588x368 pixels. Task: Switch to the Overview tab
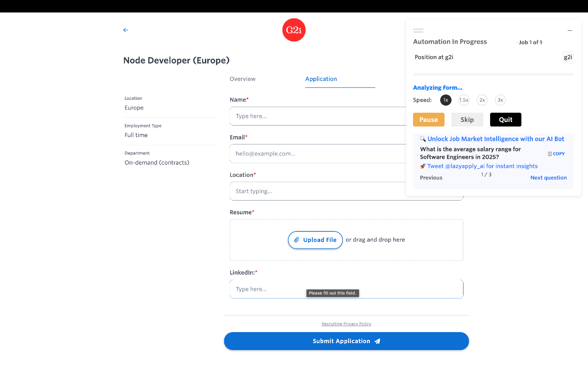coord(243,79)
